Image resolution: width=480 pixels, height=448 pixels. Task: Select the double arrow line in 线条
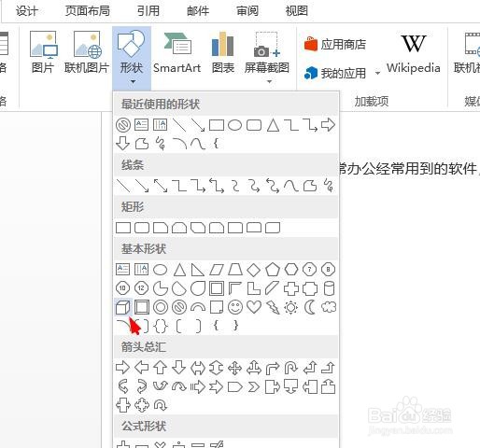pos(161,186)
